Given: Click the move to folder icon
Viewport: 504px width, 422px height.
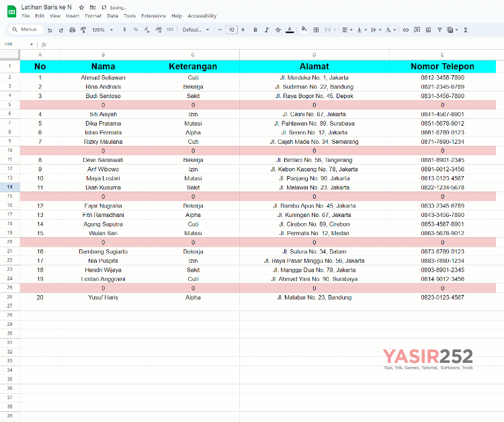Looking at the screenshot, I should click(93, 7).
